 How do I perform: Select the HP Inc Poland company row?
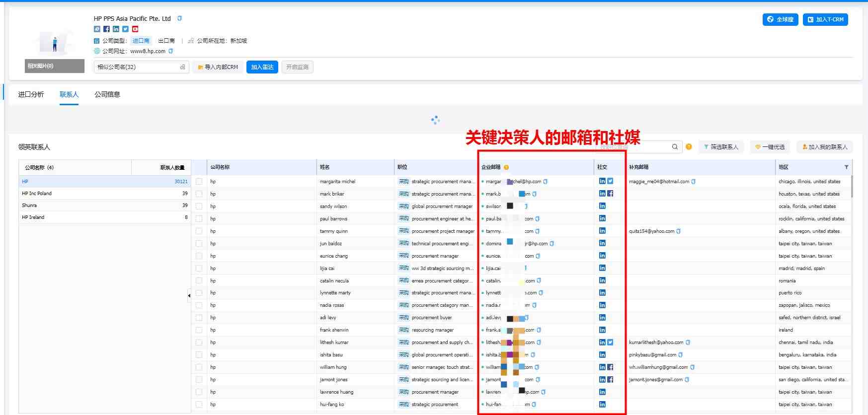pos(105,194)
